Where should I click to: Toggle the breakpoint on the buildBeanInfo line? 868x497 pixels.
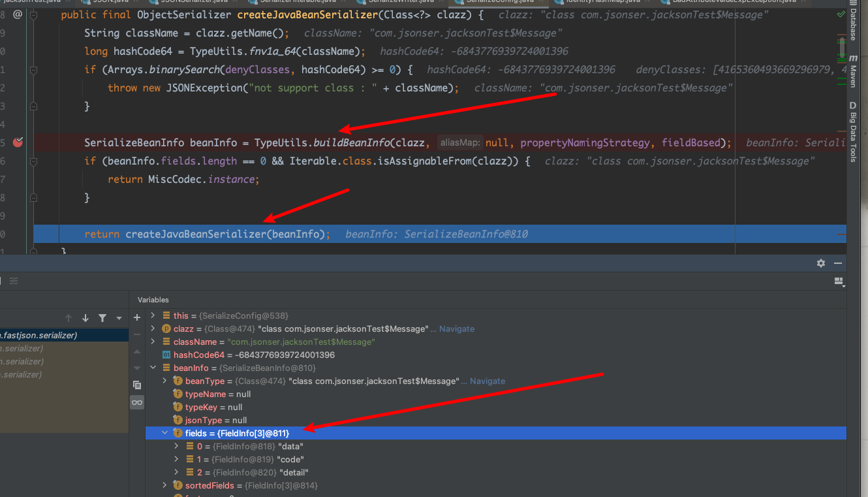click(x=18, y=142)
